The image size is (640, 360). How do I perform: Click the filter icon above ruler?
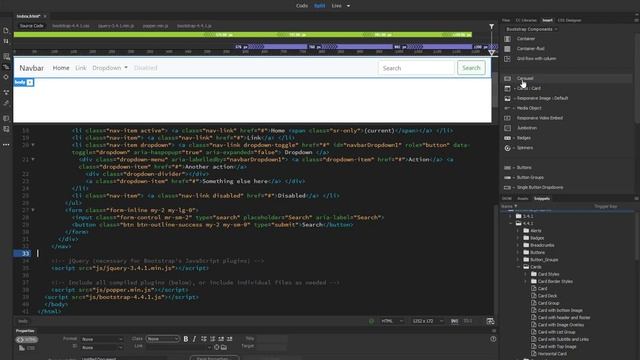click(x=491, y=27)
